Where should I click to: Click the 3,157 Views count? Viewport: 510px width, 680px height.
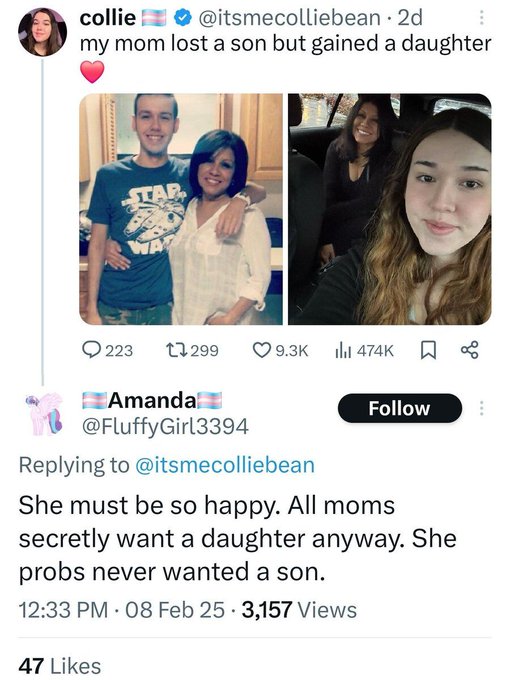point(299,610)
